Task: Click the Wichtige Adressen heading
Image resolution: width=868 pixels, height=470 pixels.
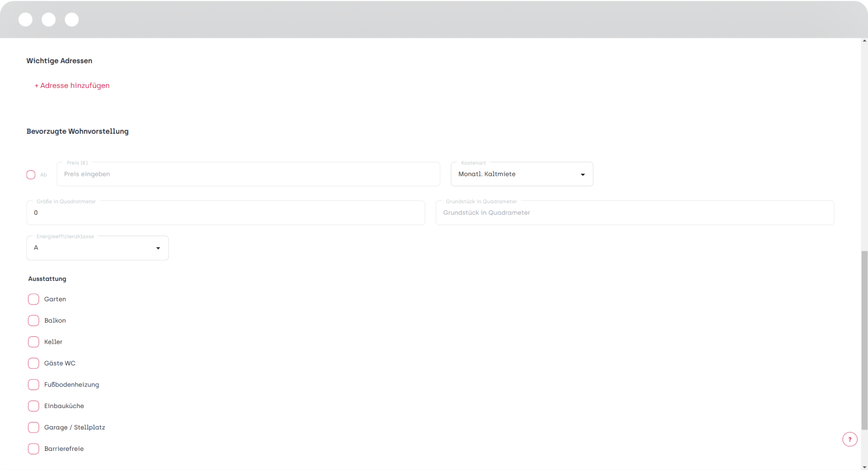Action: (x=60, y=60)
